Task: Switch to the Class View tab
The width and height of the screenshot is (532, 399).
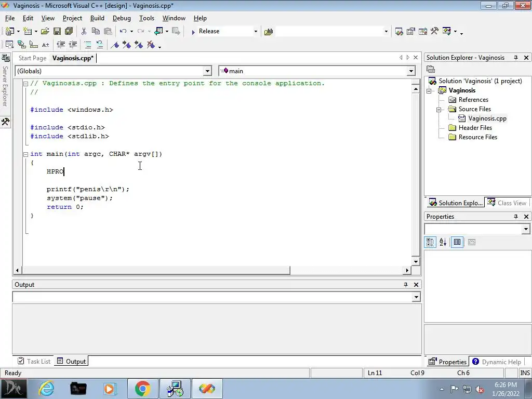Action: click(507, 203)
